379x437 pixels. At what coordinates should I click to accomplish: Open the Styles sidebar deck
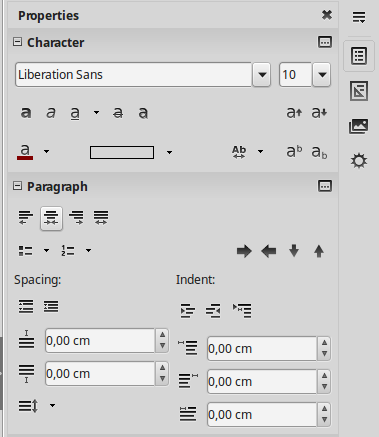point(359,91)
